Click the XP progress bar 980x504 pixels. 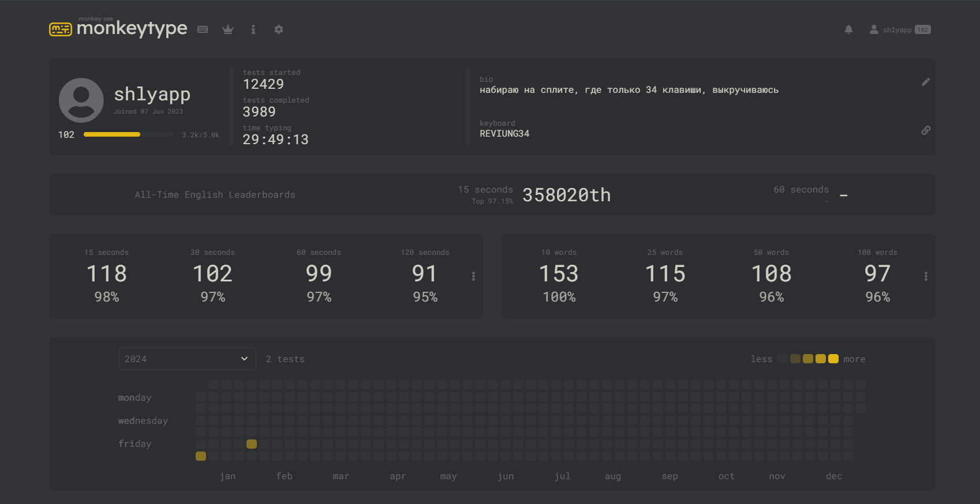(128, 134)
